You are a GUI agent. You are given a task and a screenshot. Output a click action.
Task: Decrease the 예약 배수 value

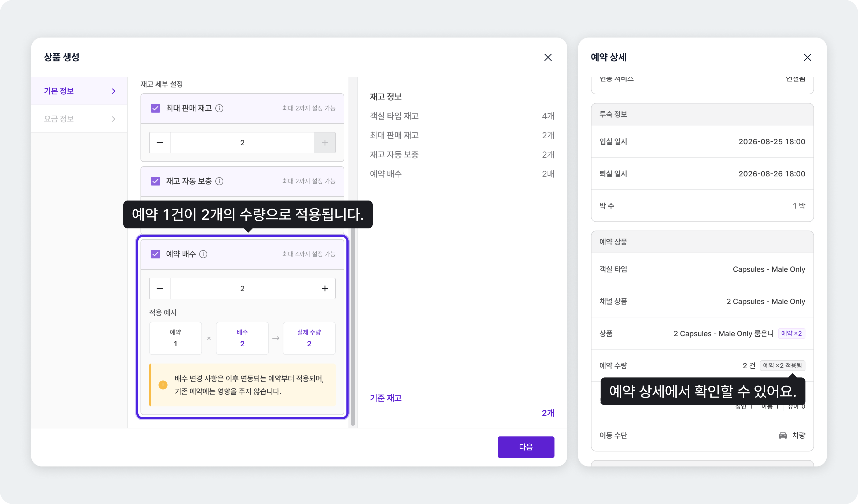(x=160, y=288)
